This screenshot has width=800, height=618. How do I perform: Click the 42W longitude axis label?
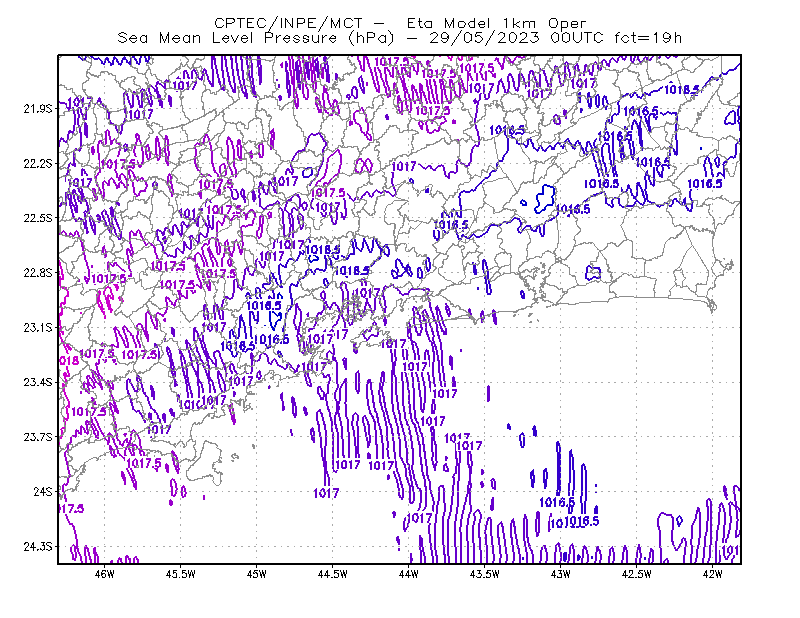pyautogui.click(x=712, y=574)
